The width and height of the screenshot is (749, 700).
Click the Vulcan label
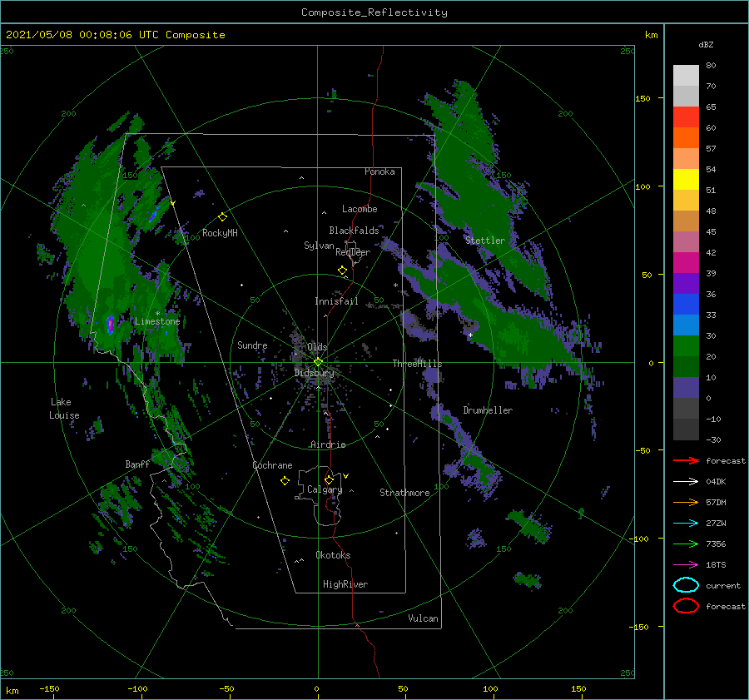423,618
